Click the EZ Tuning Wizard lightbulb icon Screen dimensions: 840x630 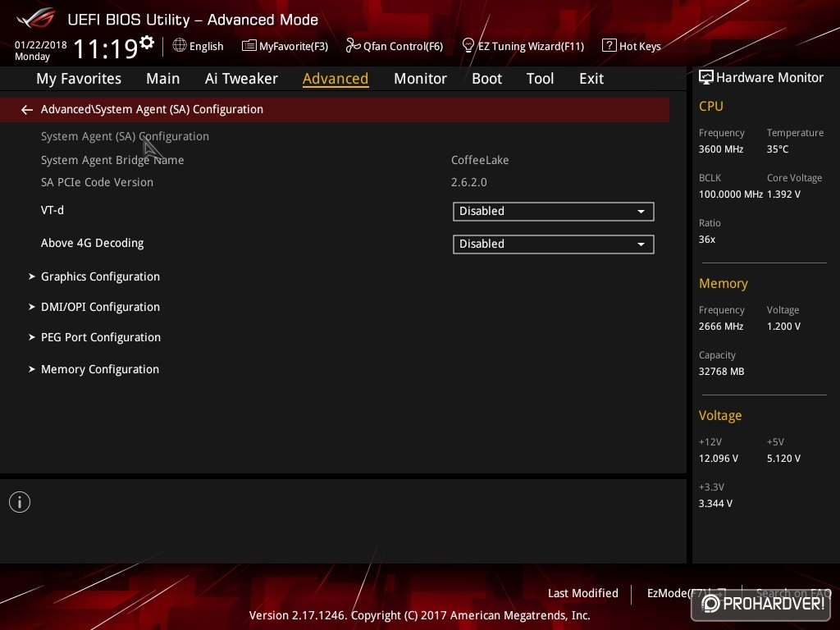click(468, 46)
